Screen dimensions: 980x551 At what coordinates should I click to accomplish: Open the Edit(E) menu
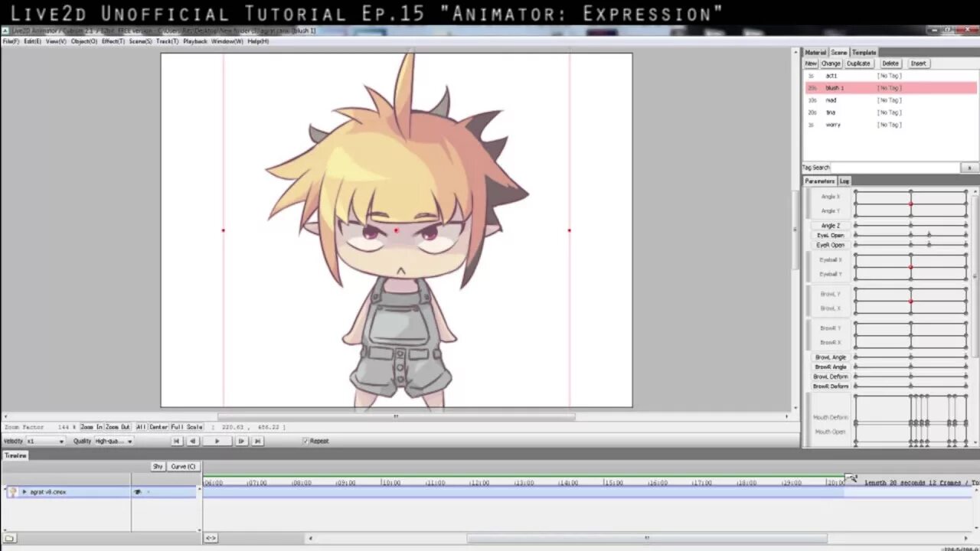(x=32, y=41)
